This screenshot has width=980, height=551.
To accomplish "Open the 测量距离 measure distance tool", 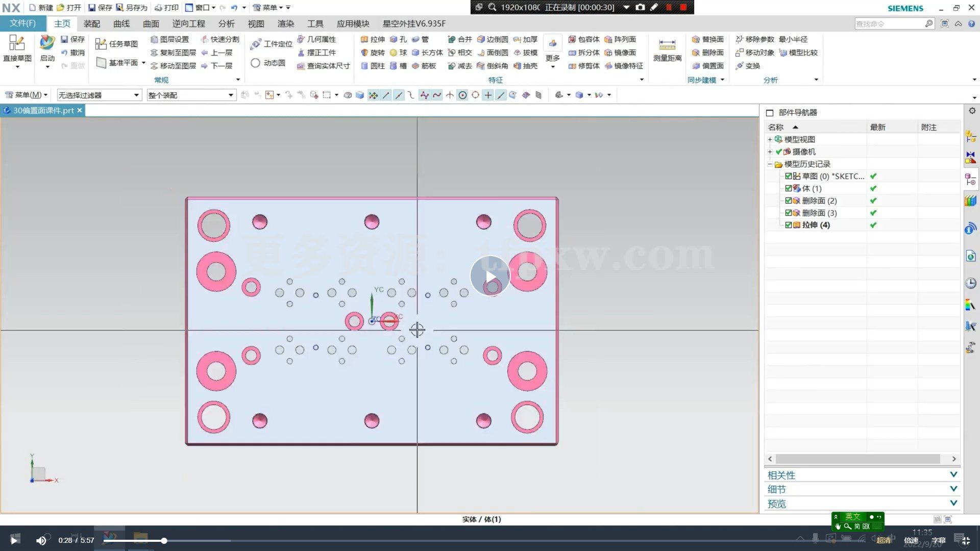I will (667, 48).
